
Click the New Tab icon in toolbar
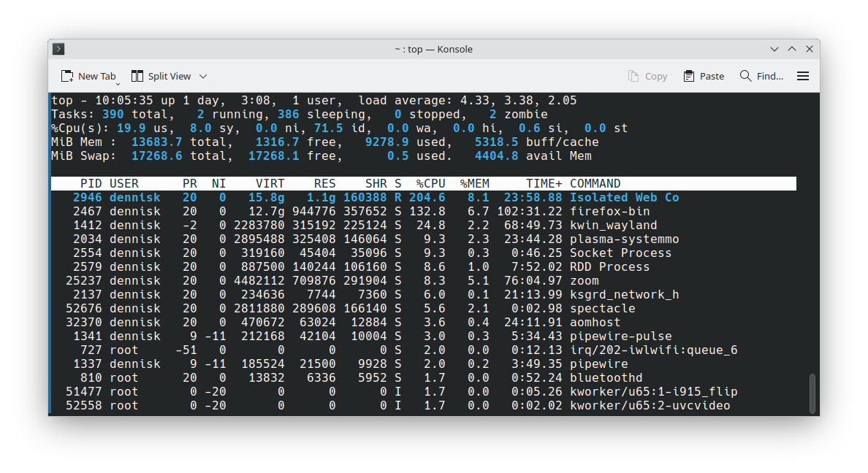click(67, 76)
